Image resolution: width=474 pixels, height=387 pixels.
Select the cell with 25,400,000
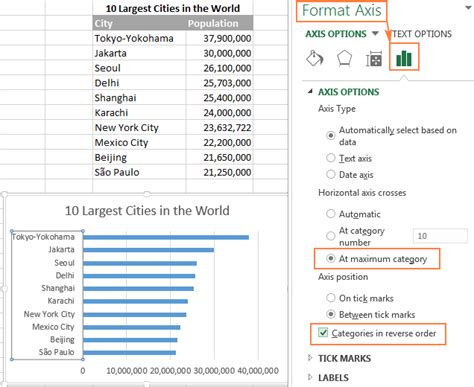219,98
